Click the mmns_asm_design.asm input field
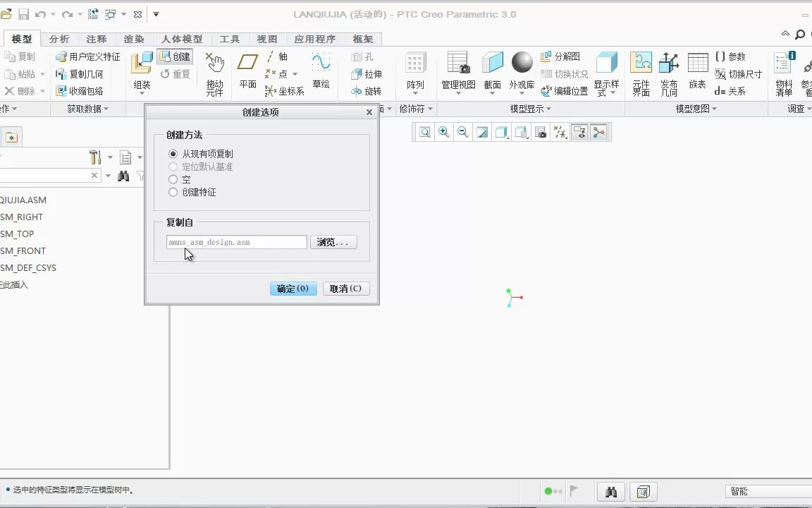812x508 pixels. [x=235, y=242]
